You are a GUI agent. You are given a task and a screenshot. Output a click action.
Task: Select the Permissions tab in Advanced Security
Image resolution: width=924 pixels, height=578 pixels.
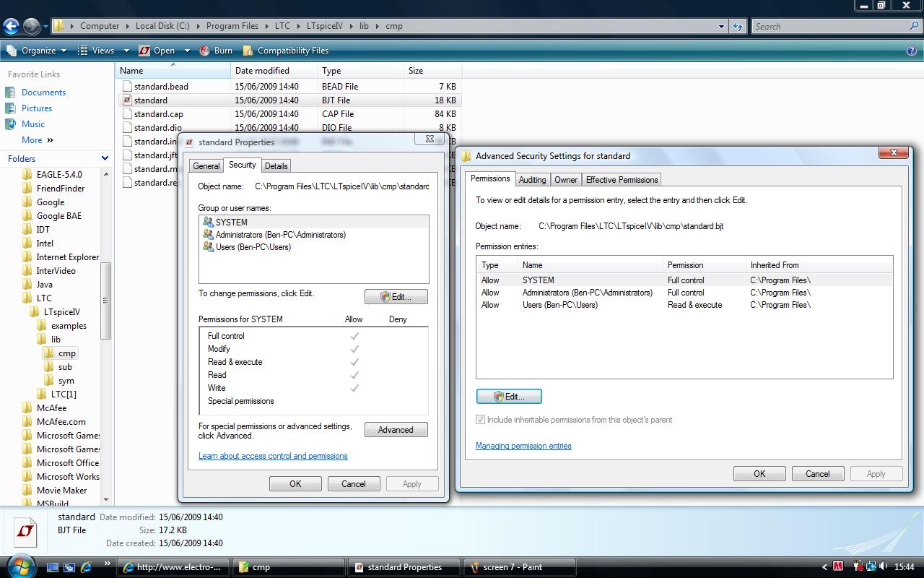(490, 178)
